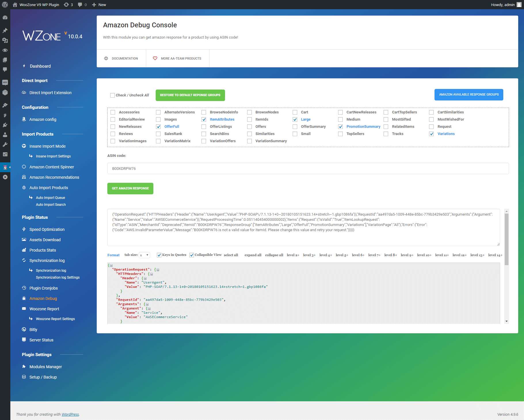524x420 pixels.
Task: Click the expand all link
Action: (x=253, y=255)
